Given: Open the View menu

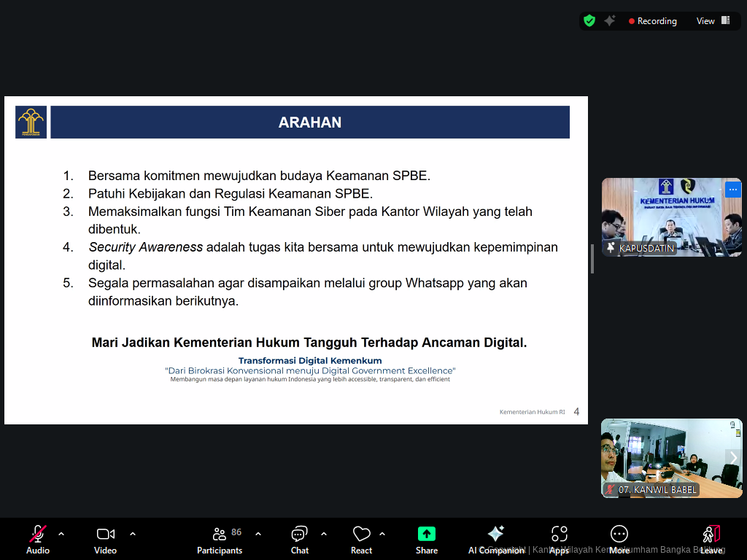Looking at the screenshot, I should coord(705,20).
